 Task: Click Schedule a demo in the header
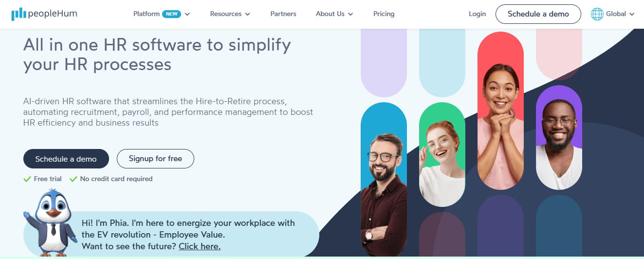click(x=538, y=14)
